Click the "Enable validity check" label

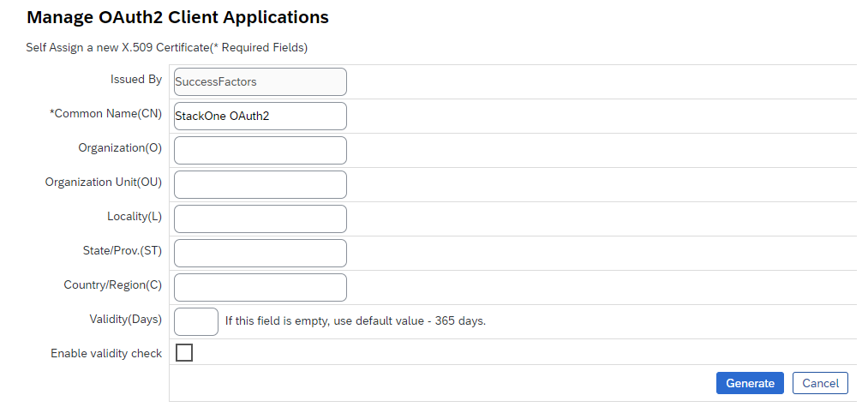click(x=106, y=353)
